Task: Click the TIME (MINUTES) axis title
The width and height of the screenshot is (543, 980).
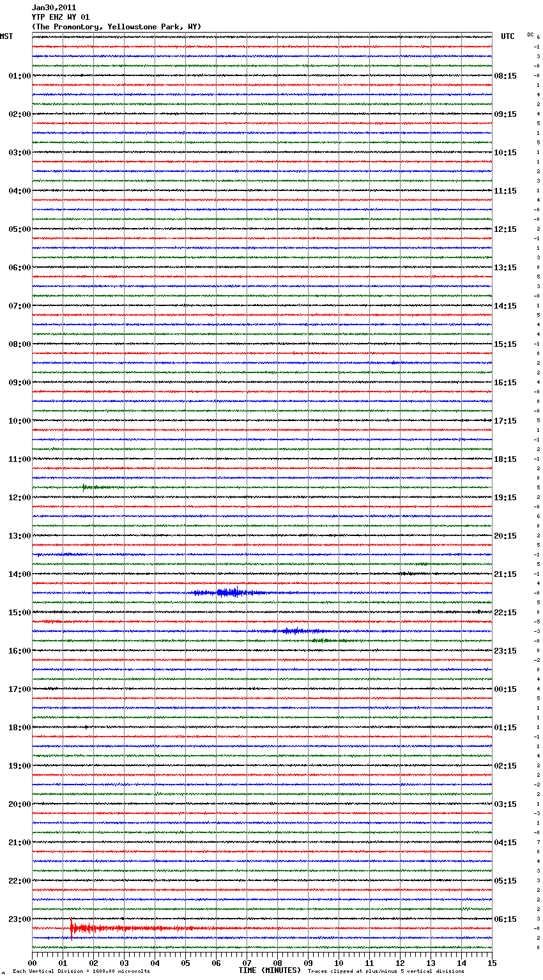Action: click(270, 970)
